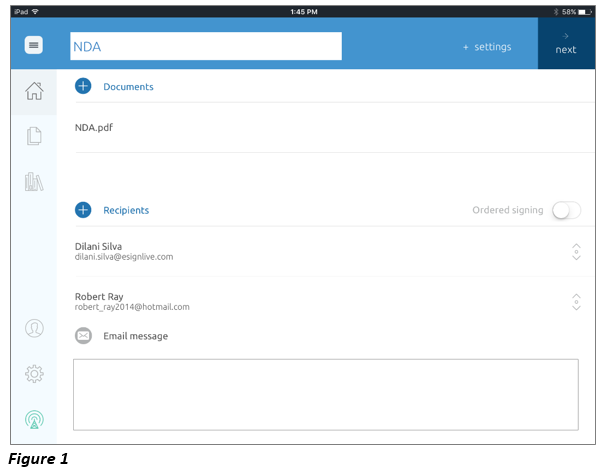Add a document with the plus icon
608x471 pixels.
point(83,86)
